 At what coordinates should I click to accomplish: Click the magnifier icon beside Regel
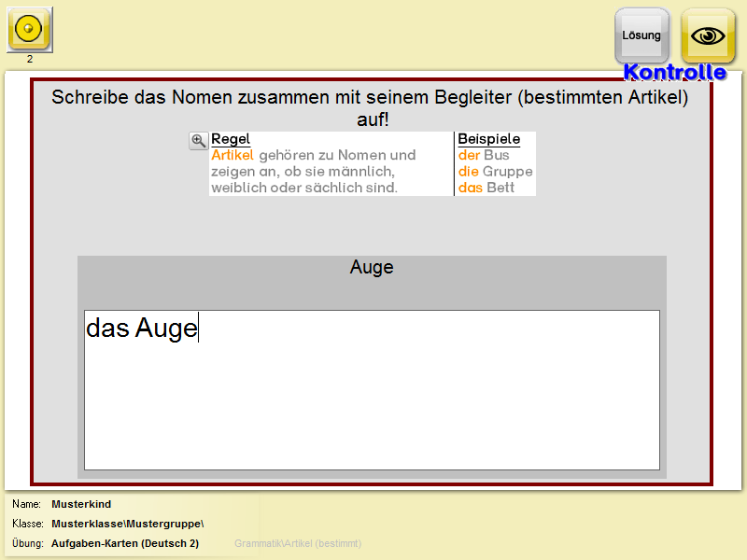[x=199, y=141]
